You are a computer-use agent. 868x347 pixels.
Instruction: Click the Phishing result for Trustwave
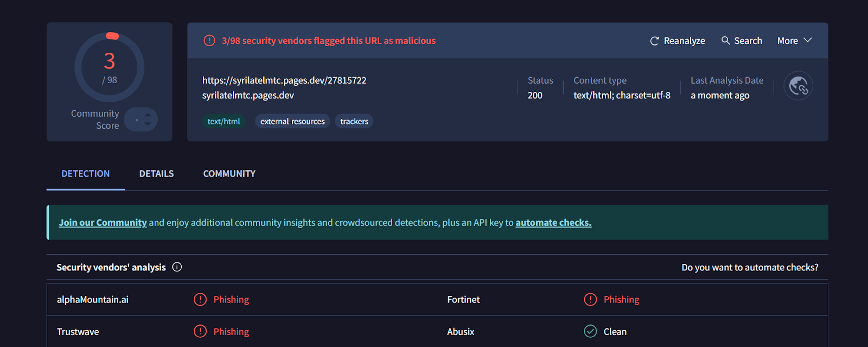(x=231, y=332)
